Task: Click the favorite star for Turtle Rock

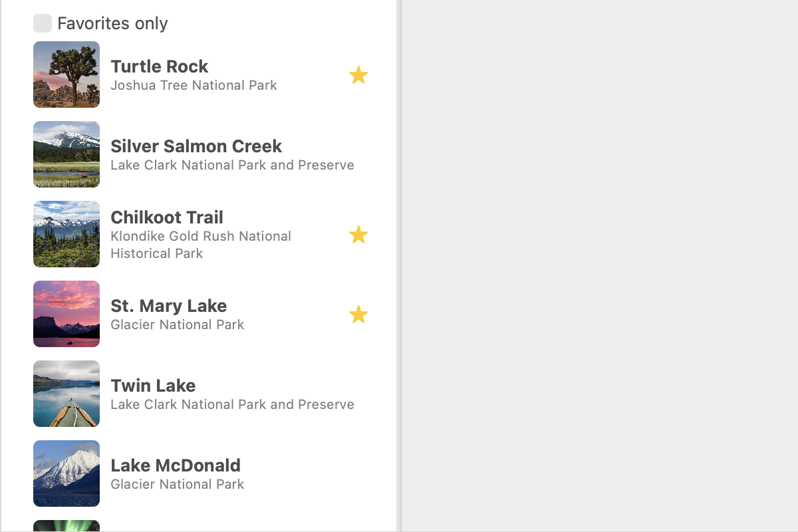Action: click(358, 75)
